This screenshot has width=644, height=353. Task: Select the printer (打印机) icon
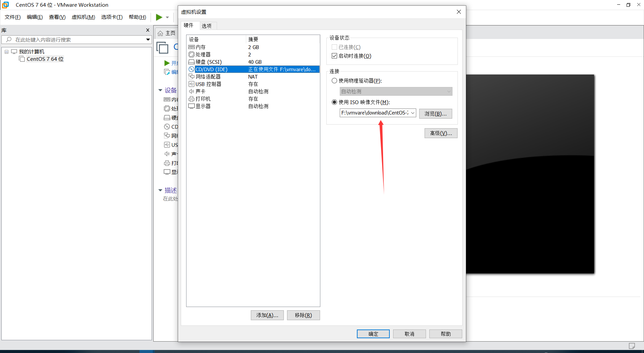pos(192,99)
